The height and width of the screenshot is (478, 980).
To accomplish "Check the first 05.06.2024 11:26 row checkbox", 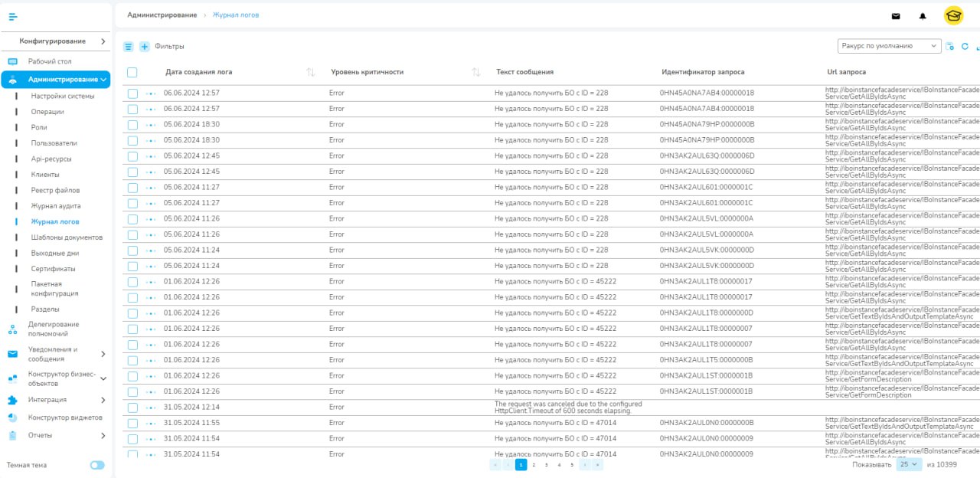I will [132, 219].
